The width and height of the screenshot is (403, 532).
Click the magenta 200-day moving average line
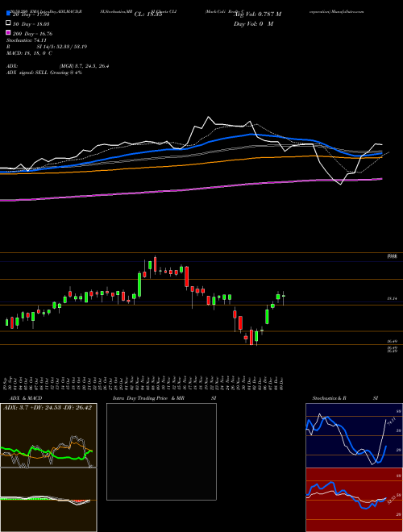[190, 189]
